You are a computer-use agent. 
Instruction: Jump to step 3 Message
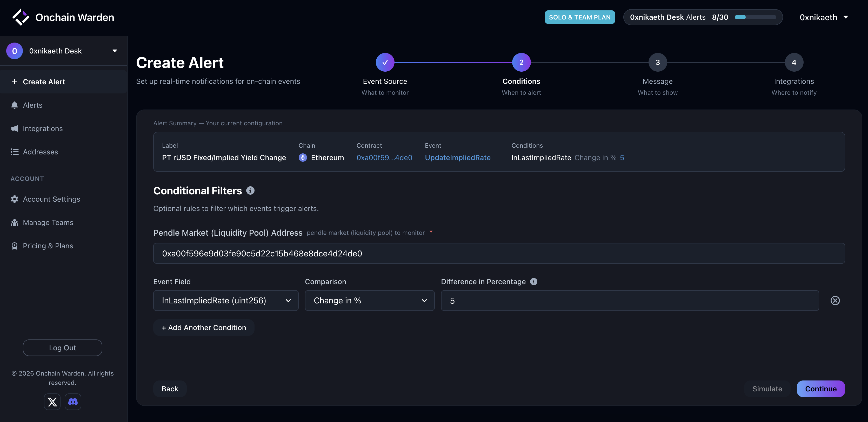tap(657, 62)
